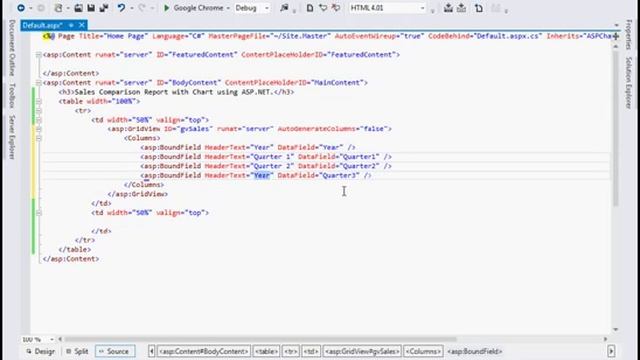Open the Server Explorer side panel
The height and width of the screenshot is (360, 640).
12,137
